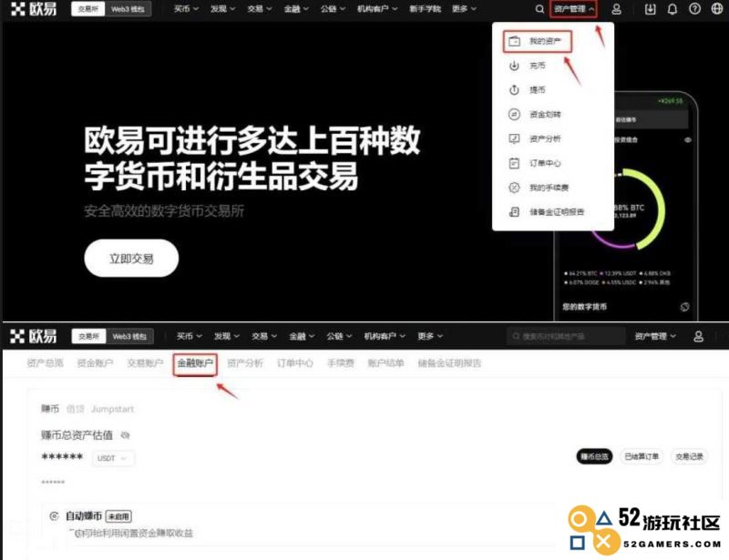The width and height of the screenshot is (729, 560).
Task: Click the transfer icon beside 资金划转
Action: (514, 115)
